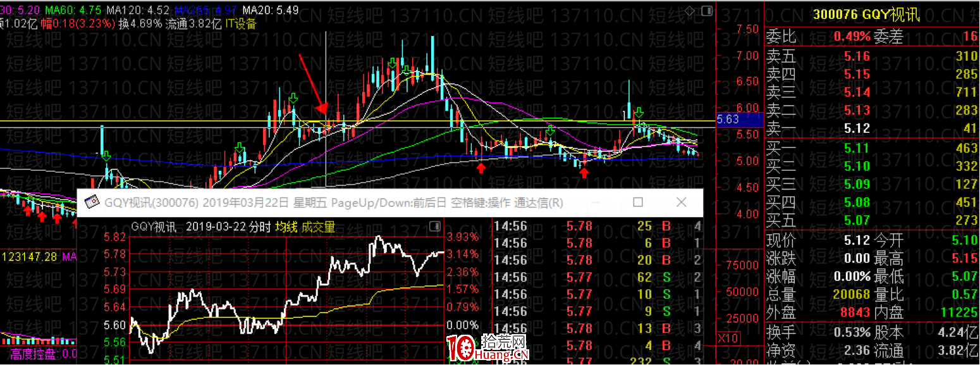The image size is (980, 367).
Task: Select the 买四 5.08 order row
Action: (x=873, y=202)
